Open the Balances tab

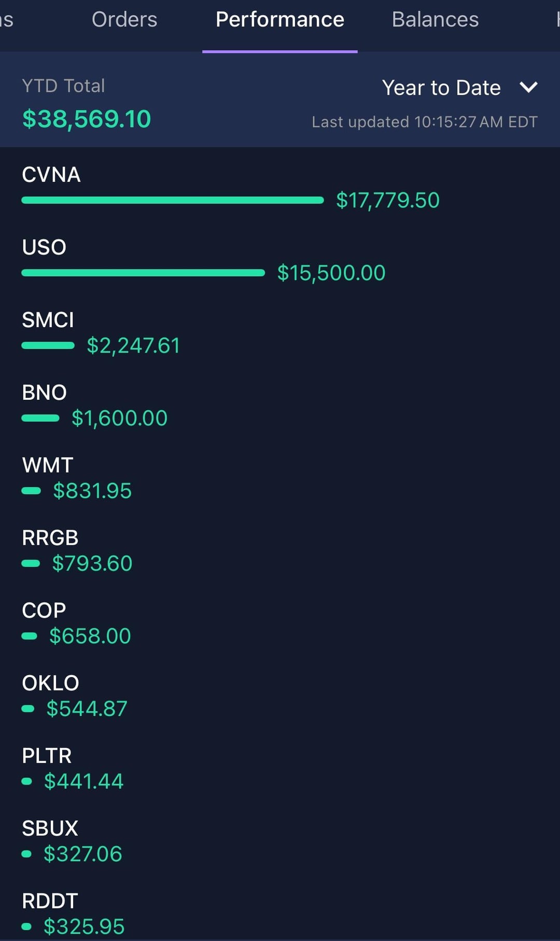tap(435, 20)
